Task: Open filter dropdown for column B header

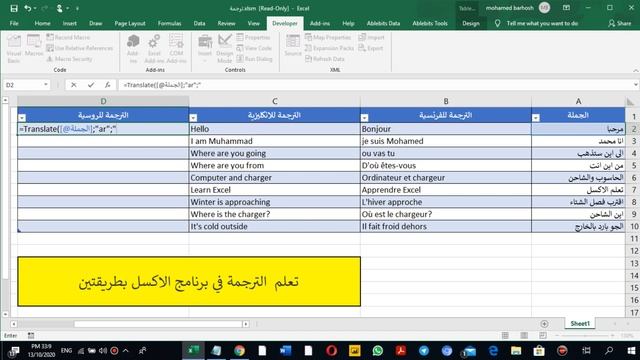Action: tap(364, 118)
